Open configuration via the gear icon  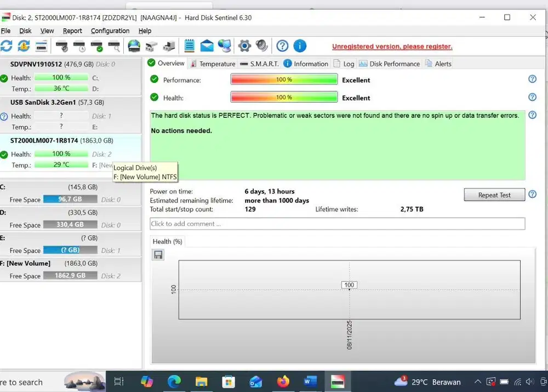click(x=244, y=46)
